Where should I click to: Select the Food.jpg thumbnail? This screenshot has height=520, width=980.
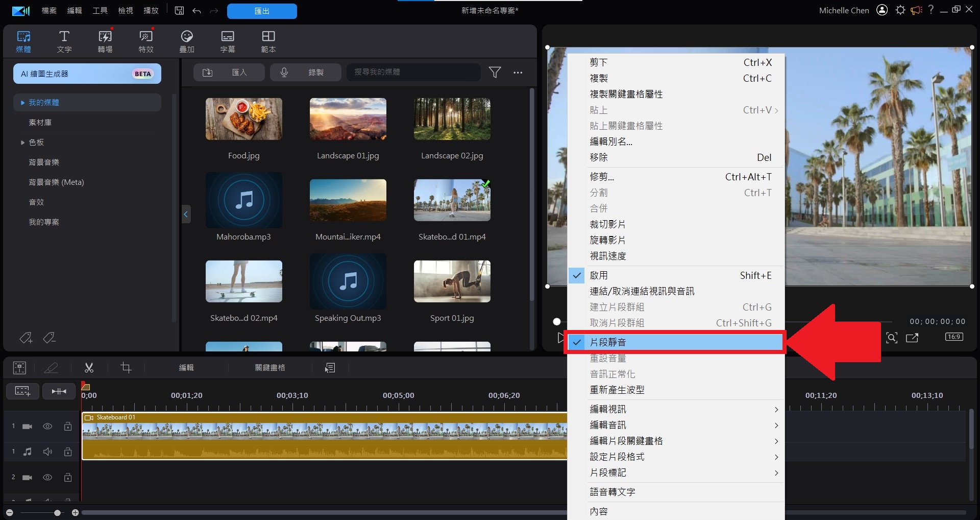(243, 119)
